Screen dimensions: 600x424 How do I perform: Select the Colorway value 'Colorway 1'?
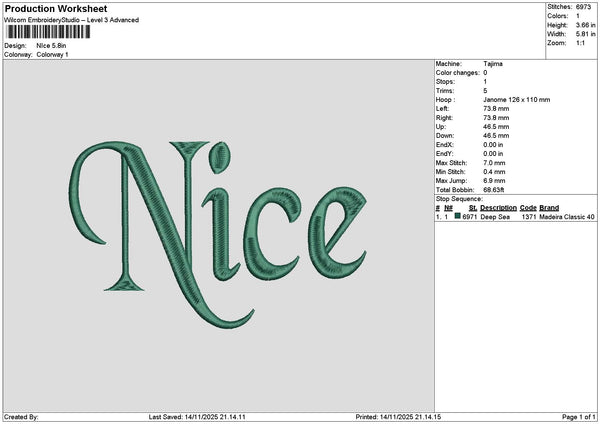pos(52,55)
